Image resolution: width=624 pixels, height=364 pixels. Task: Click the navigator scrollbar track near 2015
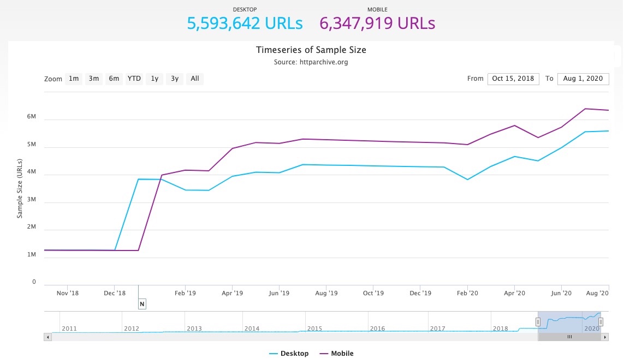point(314,337)
